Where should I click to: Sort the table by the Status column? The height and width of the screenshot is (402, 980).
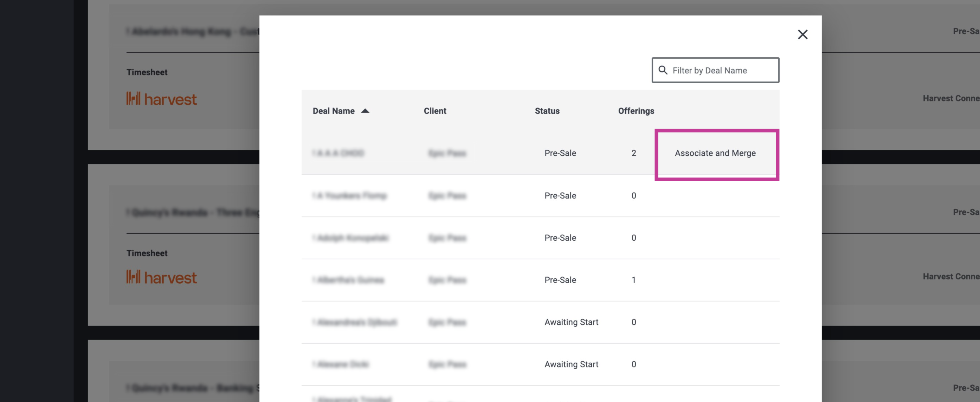[547, 111]
